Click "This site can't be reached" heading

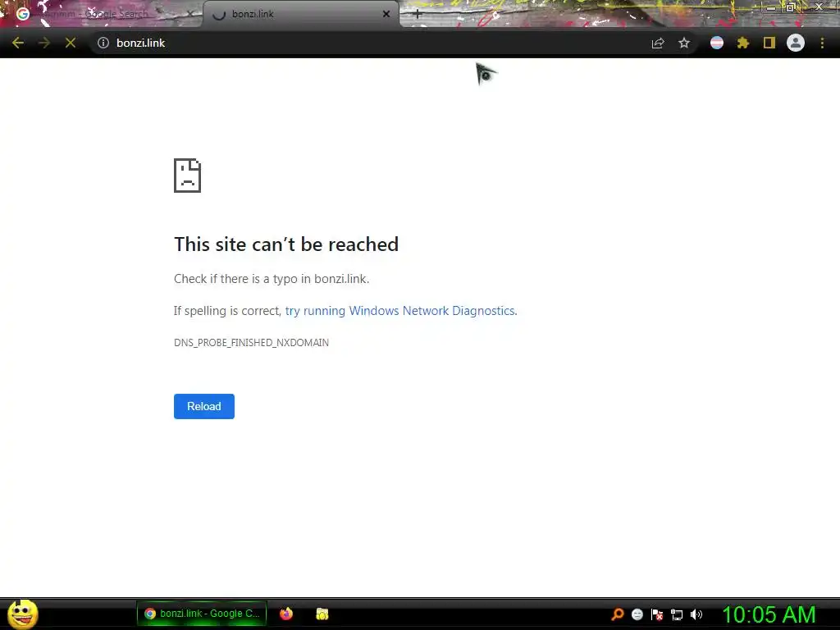[286, 244]
